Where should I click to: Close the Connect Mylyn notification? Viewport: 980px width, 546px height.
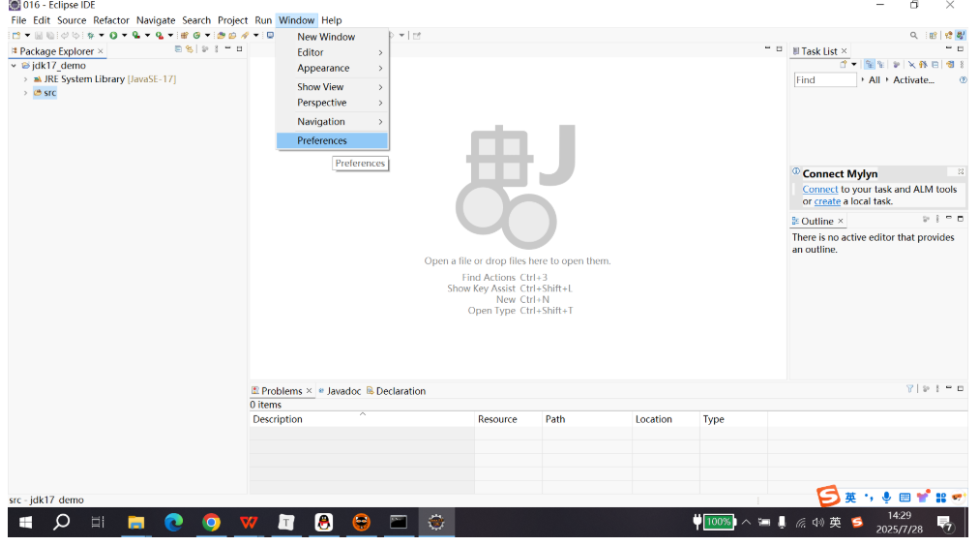pos(961,171)
